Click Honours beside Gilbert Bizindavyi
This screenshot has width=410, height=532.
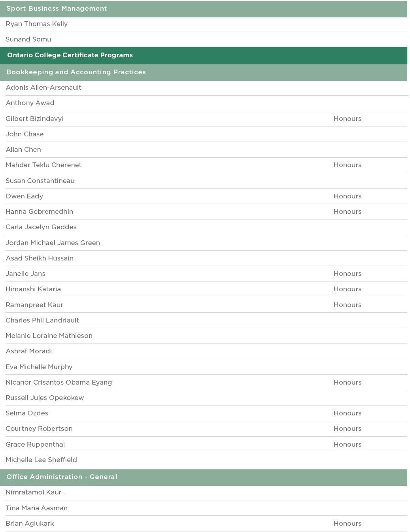click(347, 119)
